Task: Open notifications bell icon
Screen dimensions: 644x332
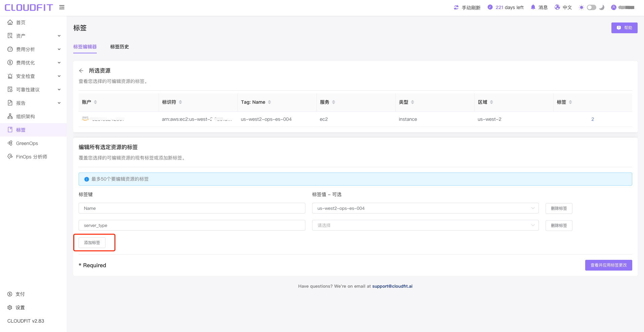Action: pos(533,7)
